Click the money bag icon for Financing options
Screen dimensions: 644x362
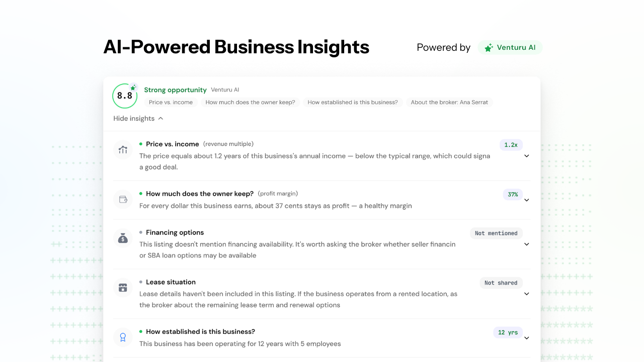(x=123, y=237)
